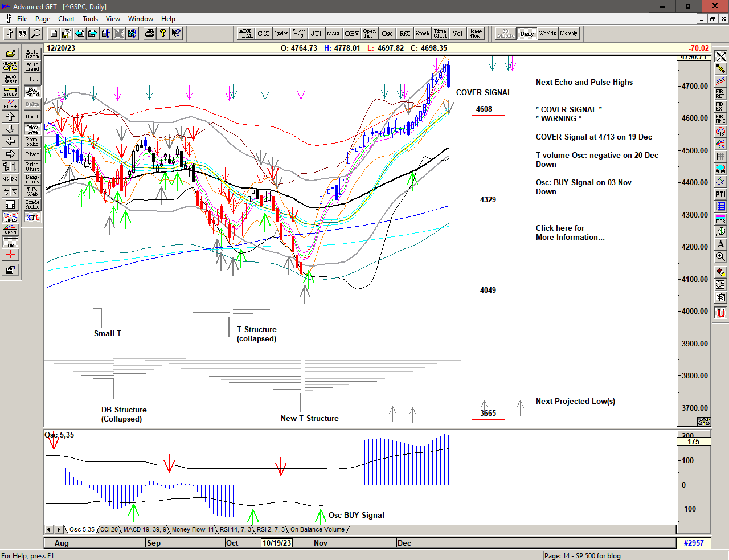The height and width of the screenshot is (560, 729).
Task: Toggle the XTL indicator button
Action: [x=32, y=218]
